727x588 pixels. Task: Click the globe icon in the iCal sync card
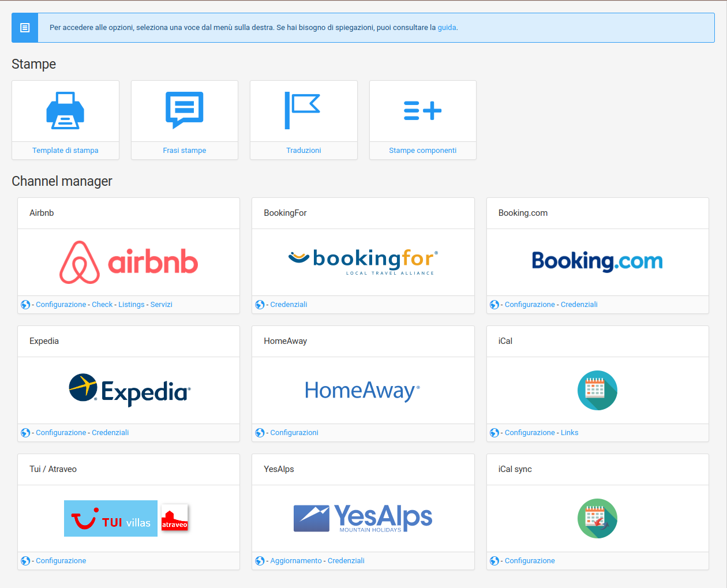[x=494, y=561]
